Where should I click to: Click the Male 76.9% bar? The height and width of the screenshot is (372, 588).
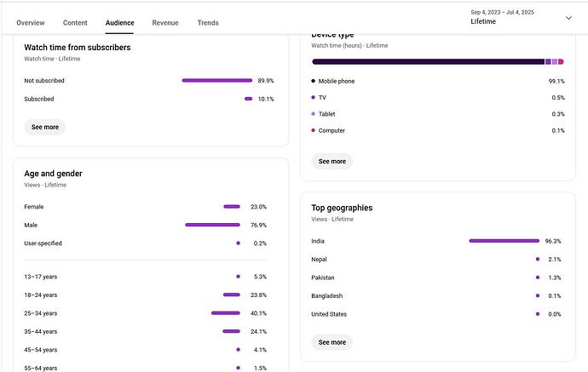pos(212,225)
